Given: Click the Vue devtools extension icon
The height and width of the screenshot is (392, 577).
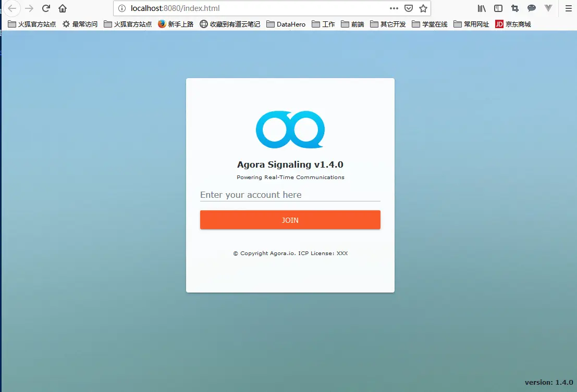Looking at the screenshot, I should click(548, 8).
